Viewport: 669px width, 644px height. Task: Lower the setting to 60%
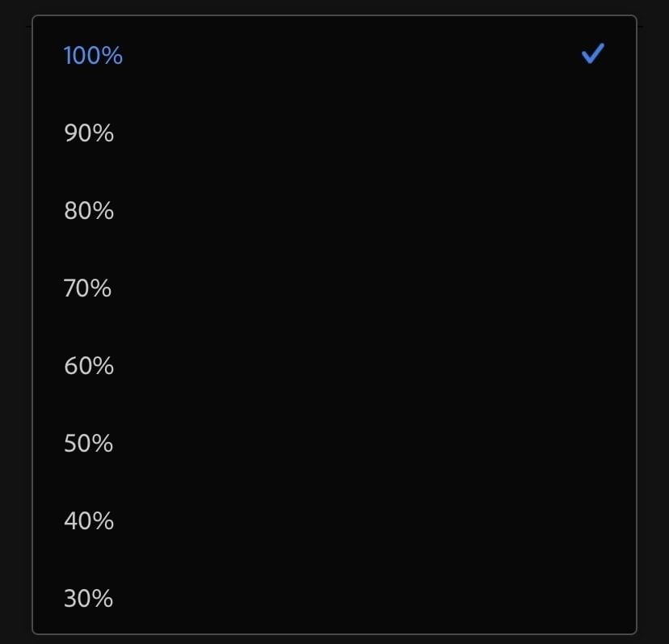pyautogui.click(x=334, y=366)
